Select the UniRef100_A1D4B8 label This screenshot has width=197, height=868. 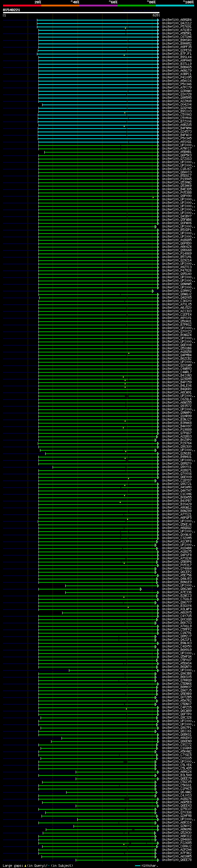point(176,548)
